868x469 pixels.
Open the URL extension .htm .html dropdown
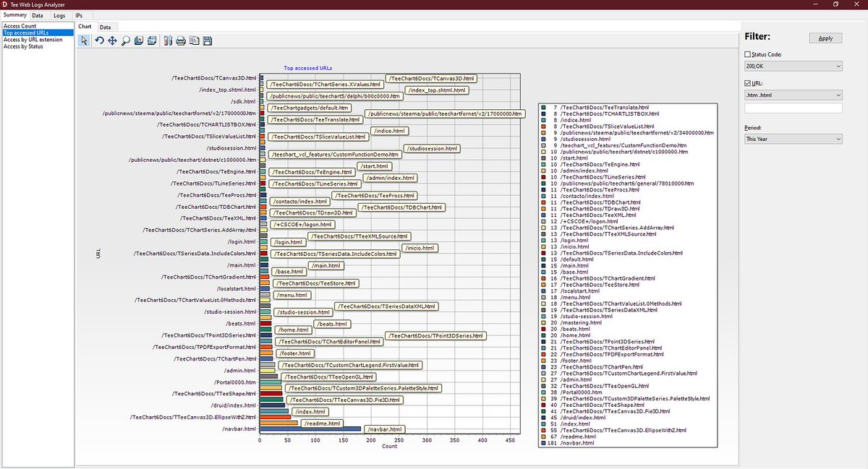[x=793, y=95]
